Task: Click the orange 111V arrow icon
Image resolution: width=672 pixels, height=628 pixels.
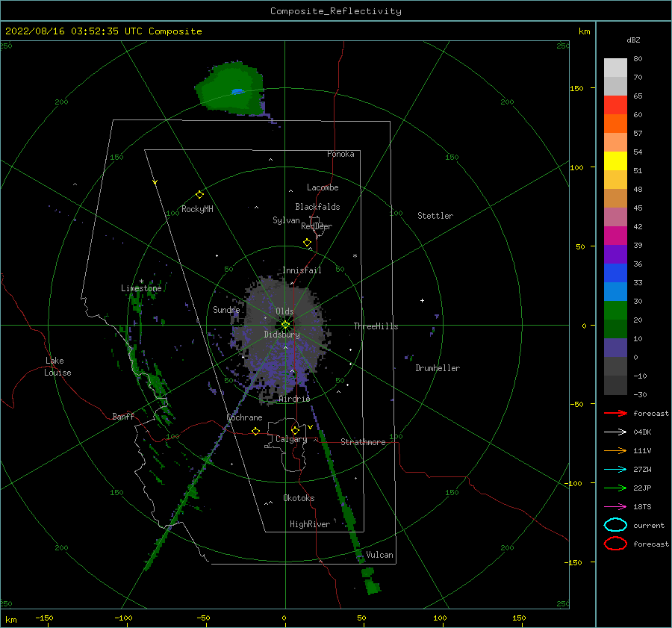Action: (x=615, y=450)
